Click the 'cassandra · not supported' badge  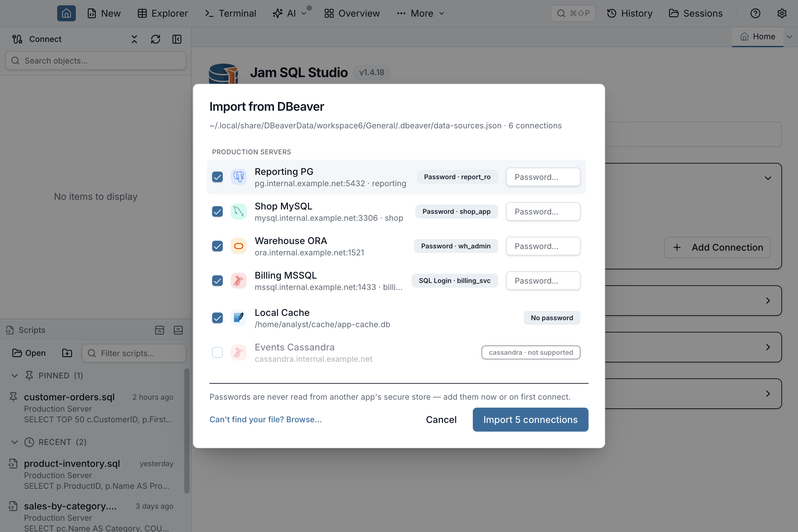531,352
